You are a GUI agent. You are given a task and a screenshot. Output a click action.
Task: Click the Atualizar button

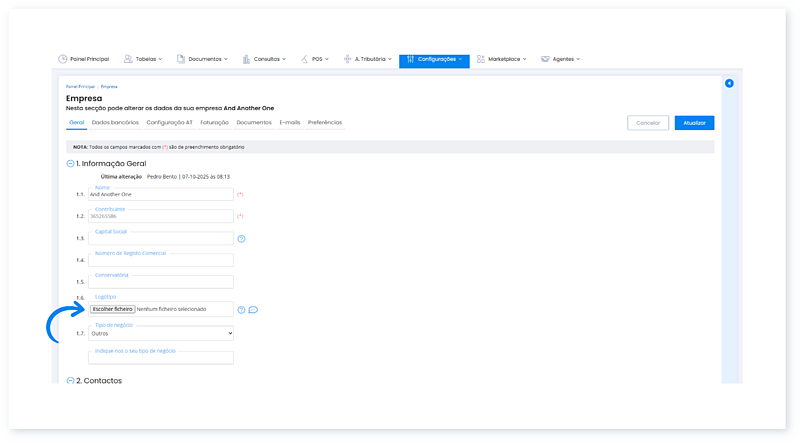(x=694, y=123)
